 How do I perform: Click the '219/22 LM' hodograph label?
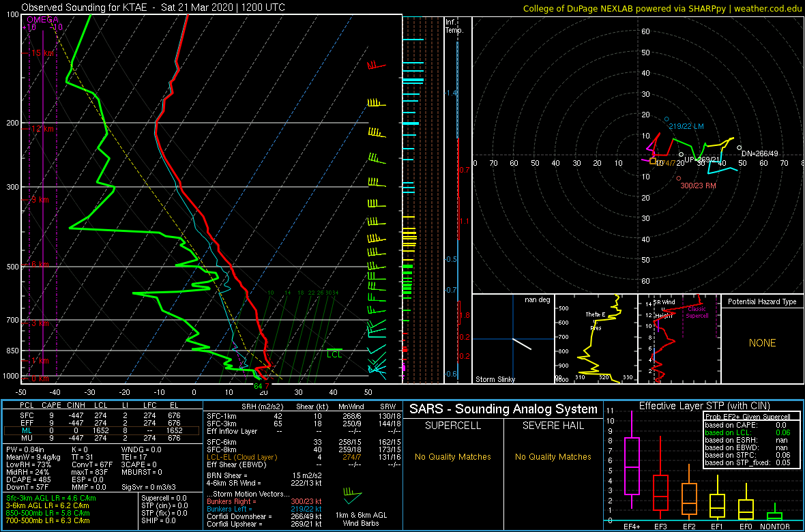686,126
